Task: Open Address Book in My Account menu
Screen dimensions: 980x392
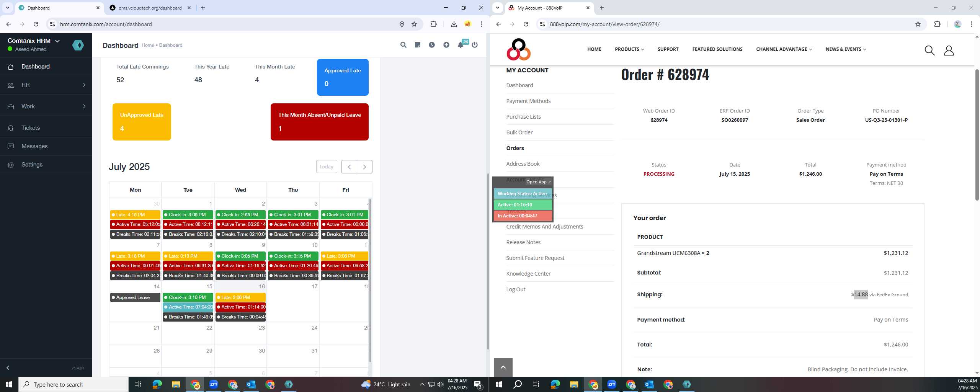Action: point(523,164)
